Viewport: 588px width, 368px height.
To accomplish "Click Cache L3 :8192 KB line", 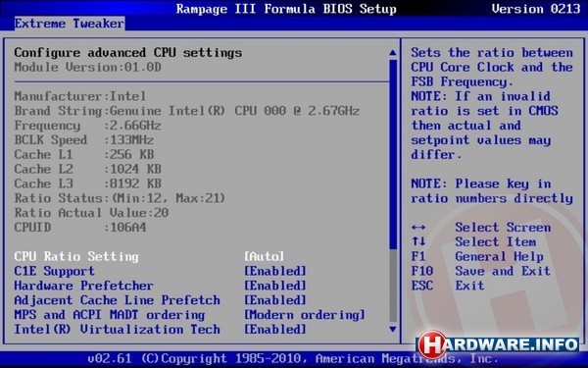I will tap(88, 184).
